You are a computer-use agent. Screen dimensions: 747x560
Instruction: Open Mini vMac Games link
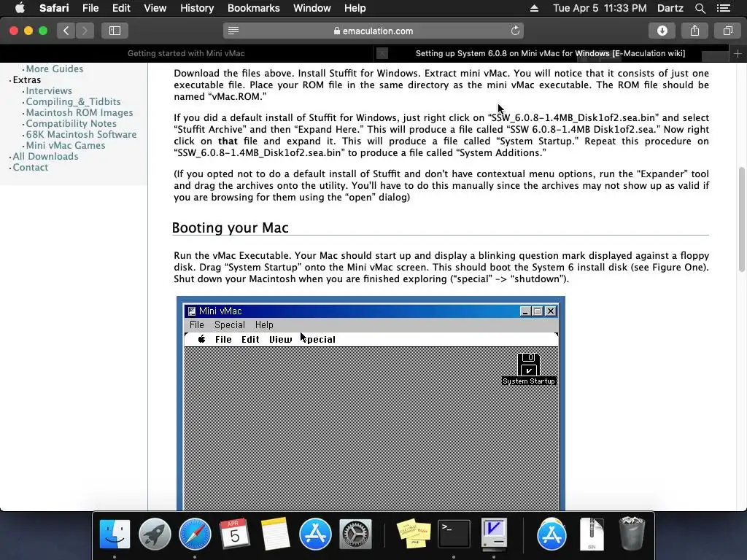pos(65,145)
